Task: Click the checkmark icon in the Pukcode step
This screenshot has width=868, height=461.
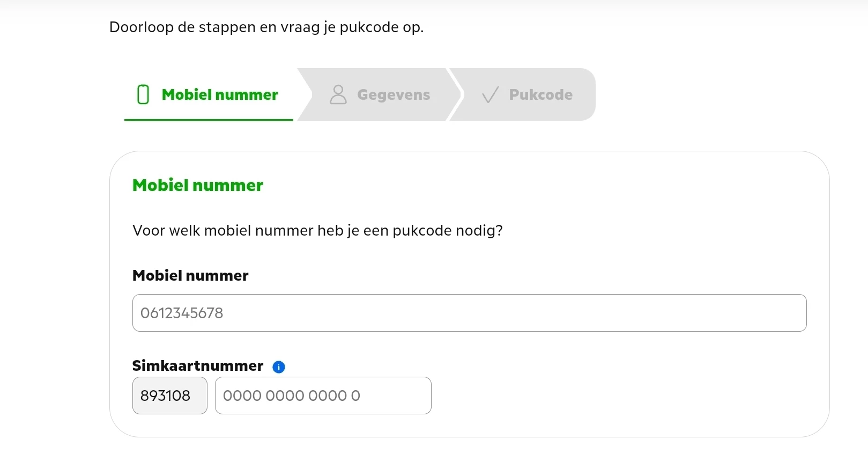Action: (490, 95)
